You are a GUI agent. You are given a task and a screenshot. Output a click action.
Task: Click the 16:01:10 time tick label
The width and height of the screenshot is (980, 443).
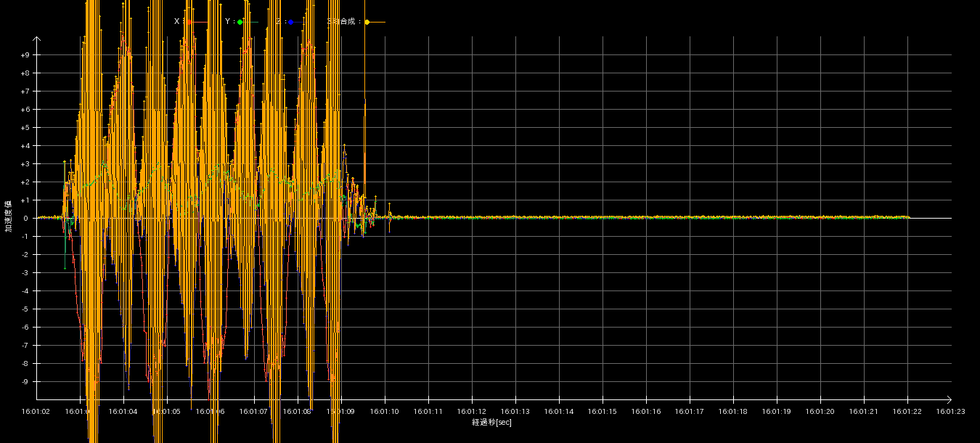point(385,412)
